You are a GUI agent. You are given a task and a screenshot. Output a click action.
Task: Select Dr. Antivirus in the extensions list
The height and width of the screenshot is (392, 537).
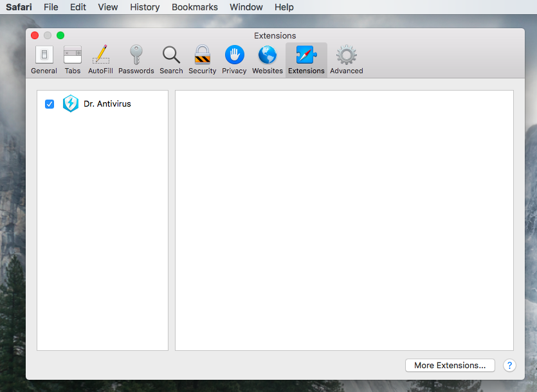pyautogui.click(x=107, y=104)
